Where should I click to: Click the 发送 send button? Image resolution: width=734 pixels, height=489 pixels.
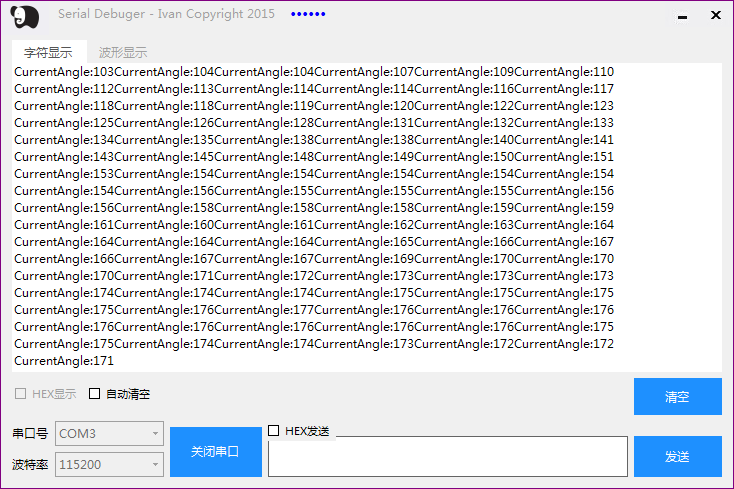tap(677, 456)
